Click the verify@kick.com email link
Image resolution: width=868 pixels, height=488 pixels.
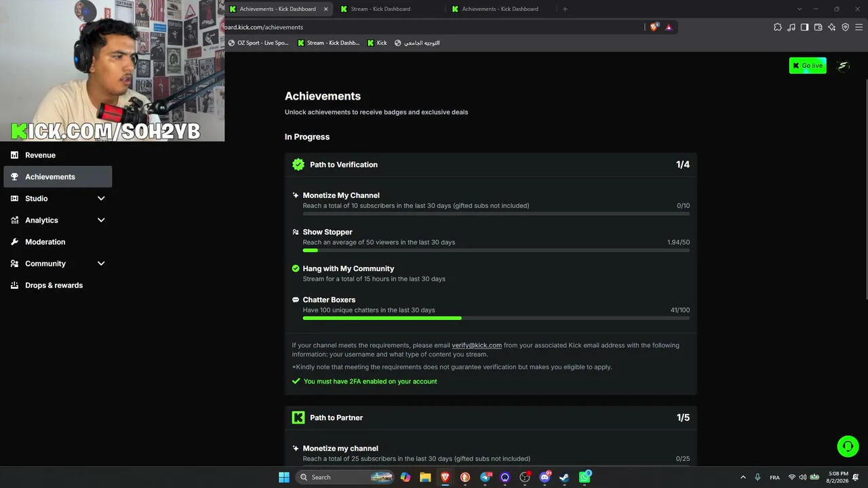tap(477, 346)
